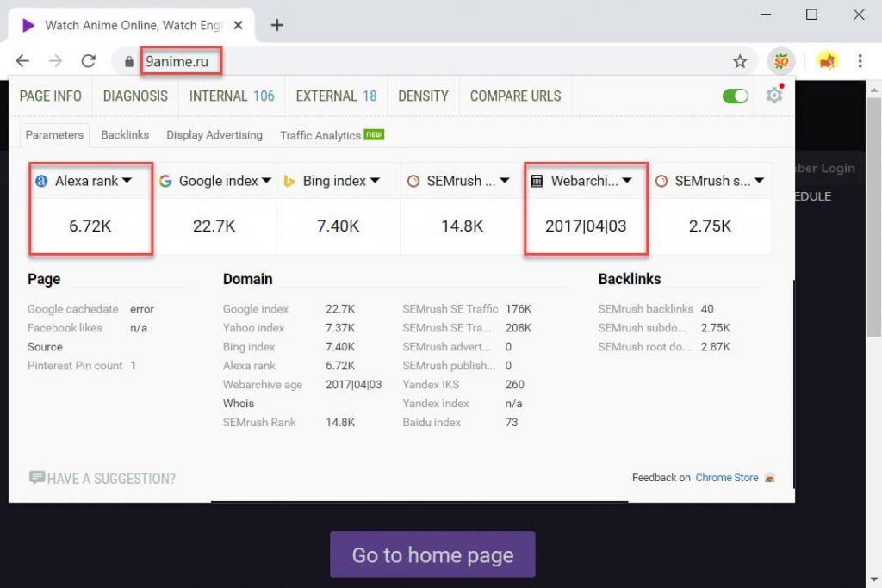Click the SEMrush icon beside SEMrush rank
Viewport: 882px width, 588px height.
[413, 181]
